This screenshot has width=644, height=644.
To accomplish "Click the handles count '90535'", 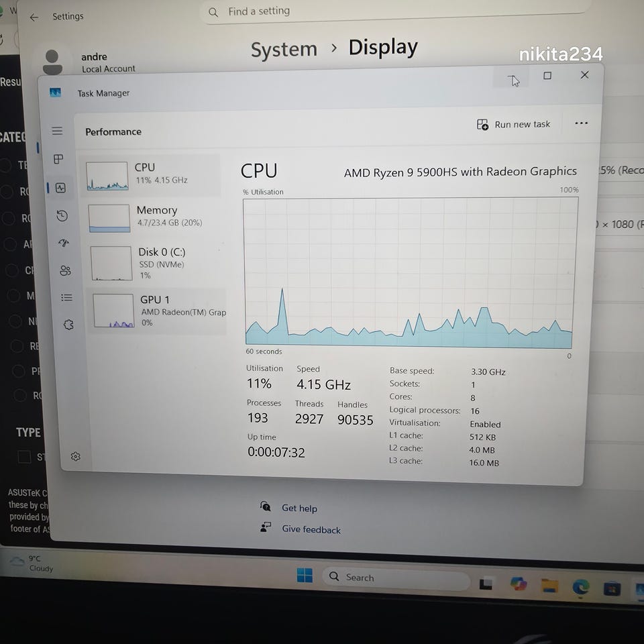I will tap(356, 420).
